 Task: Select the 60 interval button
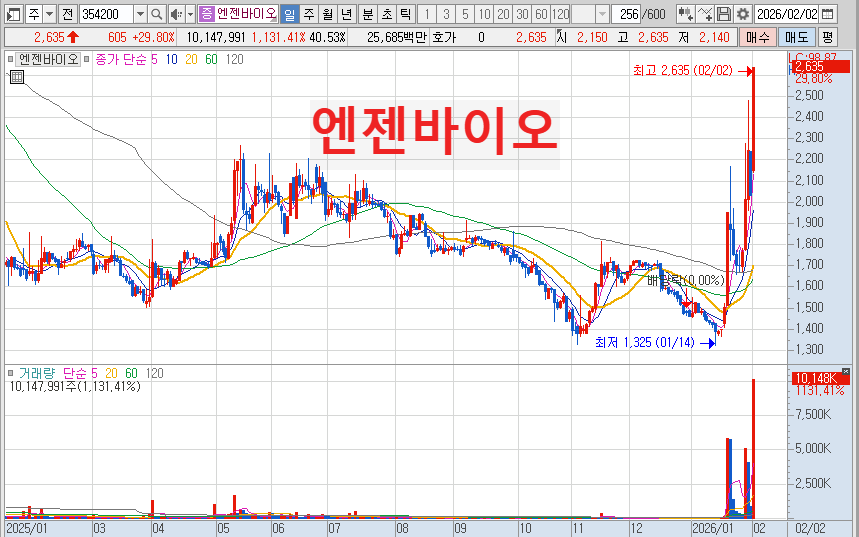click(x=541, y=14)
